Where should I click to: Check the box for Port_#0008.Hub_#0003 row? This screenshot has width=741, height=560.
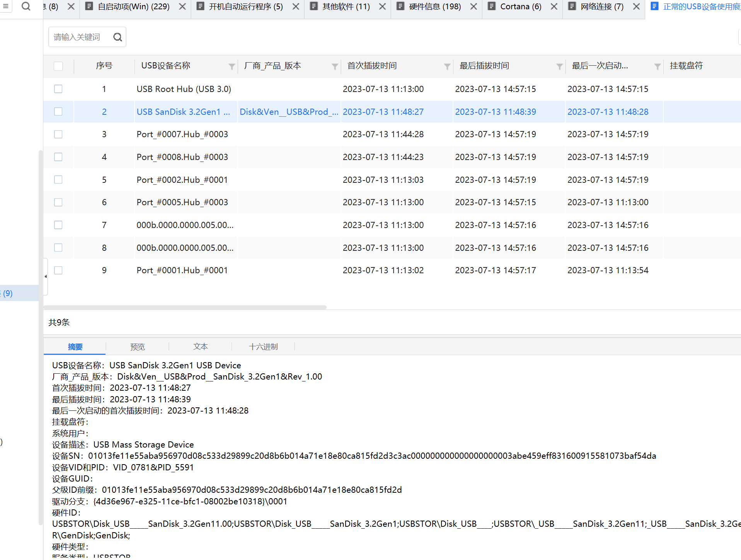pos(58,157)
